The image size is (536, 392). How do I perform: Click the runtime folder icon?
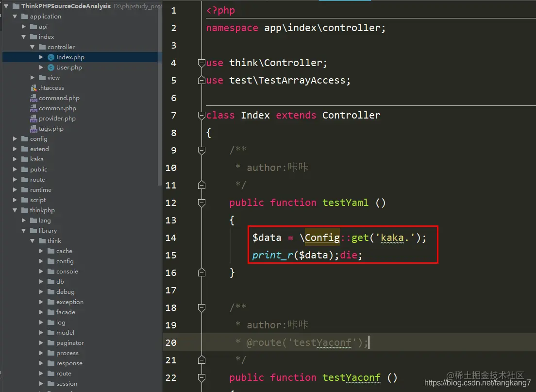25,190
